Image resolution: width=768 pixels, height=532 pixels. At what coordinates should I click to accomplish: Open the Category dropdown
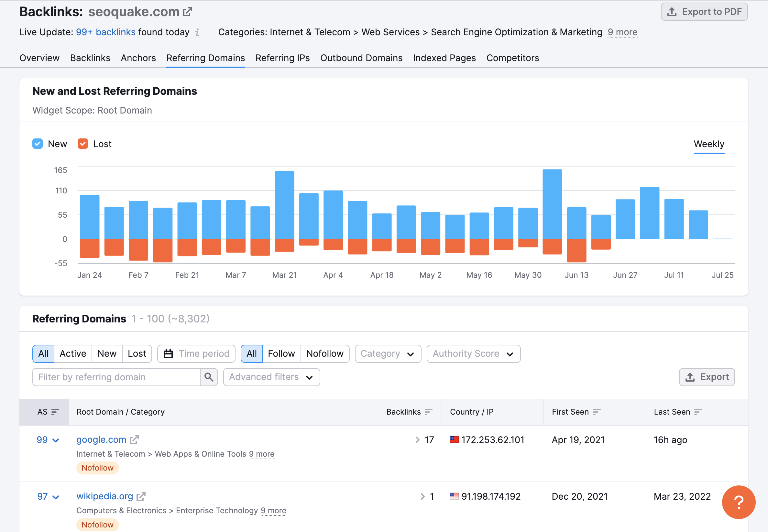tap(388, 354)
